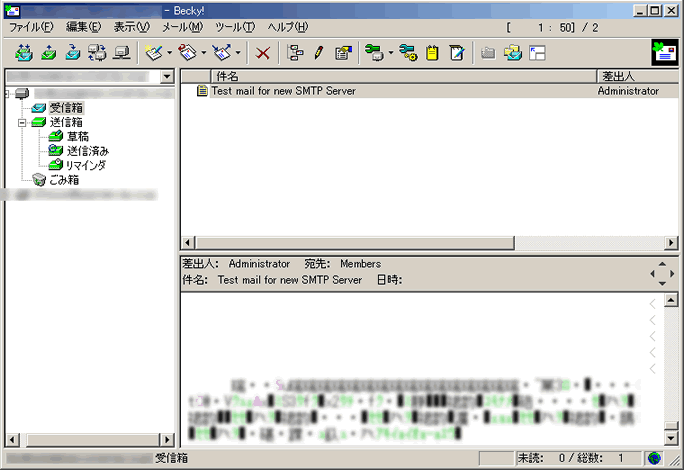684x470 pixels.
Task: Click the left arrow in the header navigation pad
Action: coord(653,274)
